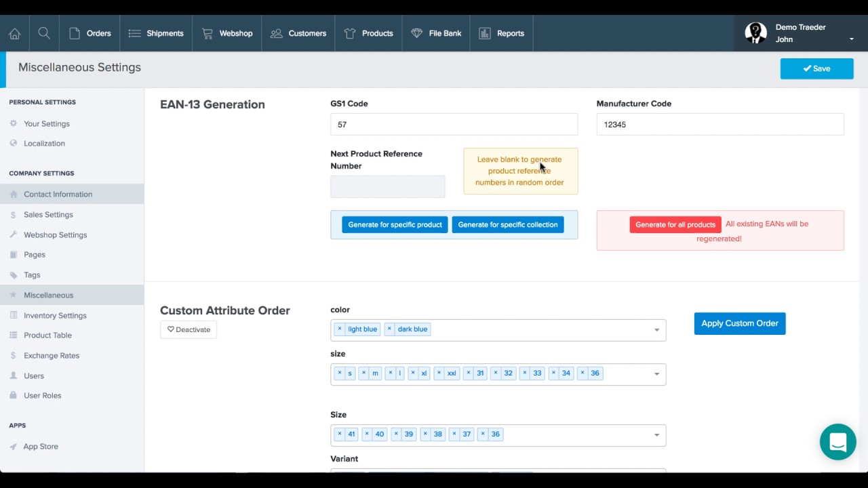The width and height of the screenshot is (868, 488).
Task: Expand the color attribute dropdown
Action: coord(656,330)
